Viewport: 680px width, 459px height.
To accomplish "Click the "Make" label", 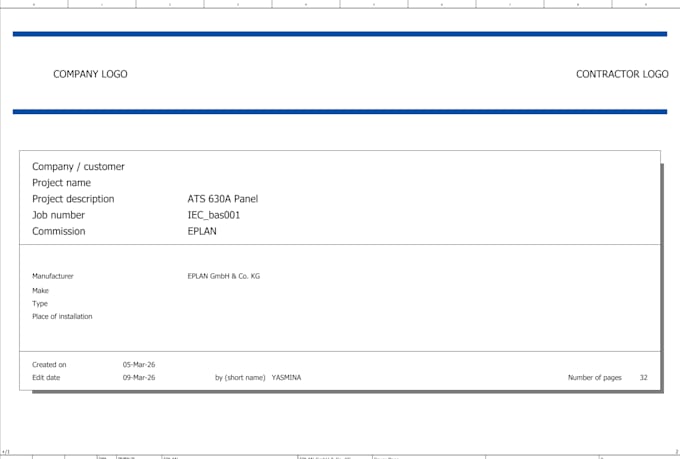I will [x=40, y=290].
